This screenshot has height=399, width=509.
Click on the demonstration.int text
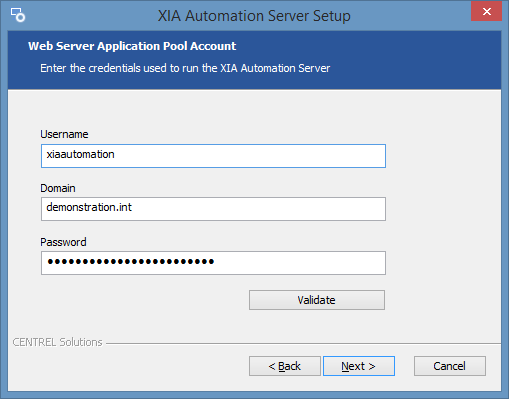89,207
